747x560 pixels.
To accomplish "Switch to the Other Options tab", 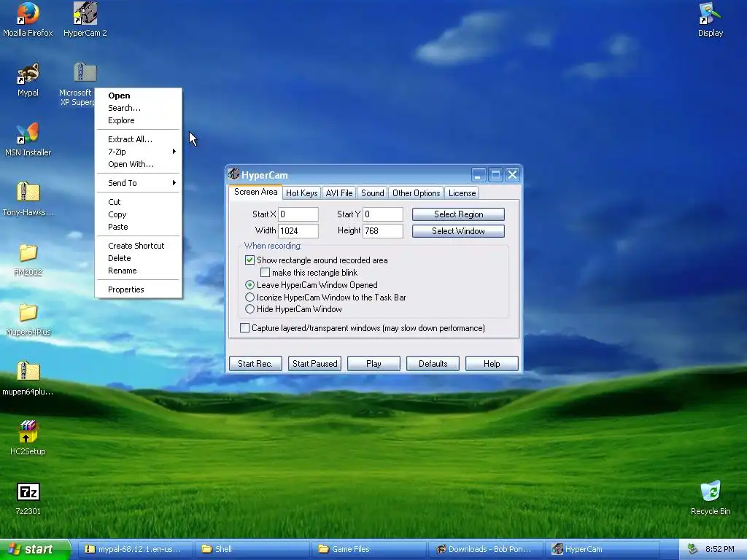I will pos(416,192).
